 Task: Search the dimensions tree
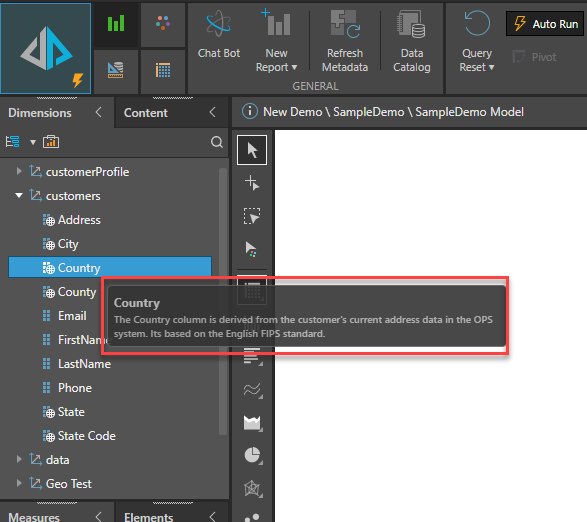point(216,142)
